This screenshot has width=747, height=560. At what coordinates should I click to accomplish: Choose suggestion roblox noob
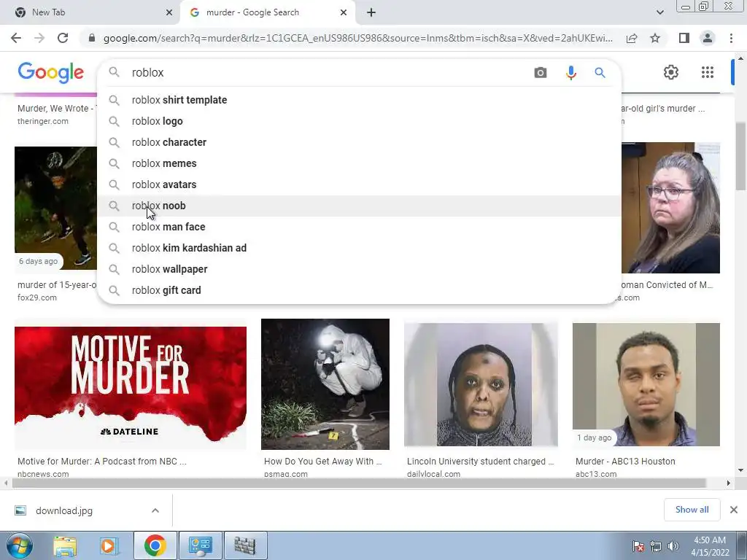tap(359, 206)
